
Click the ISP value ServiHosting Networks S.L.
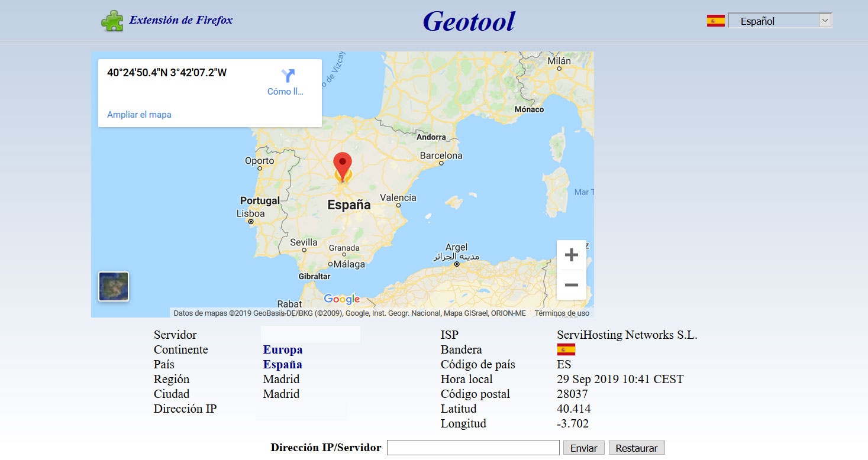(x=627, y=335)
